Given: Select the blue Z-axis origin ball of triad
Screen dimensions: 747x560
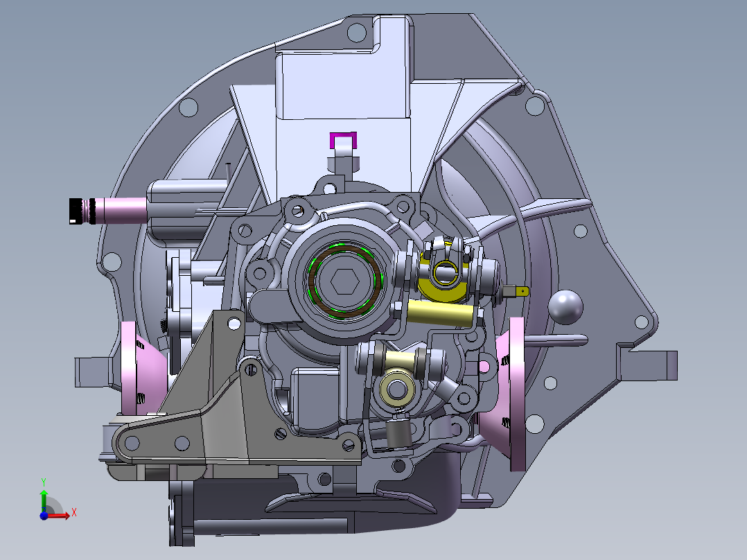Looking at the screenshot, I should 44,516.
